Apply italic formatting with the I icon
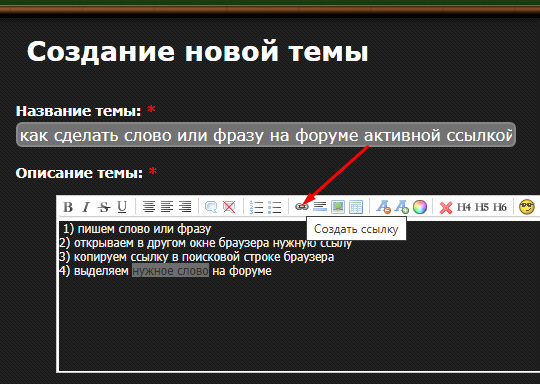This screenshot has width=540, height=384. 86,207
